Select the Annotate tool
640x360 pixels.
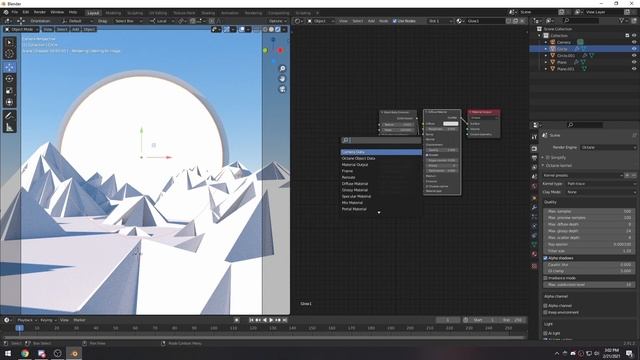point(10,116)
